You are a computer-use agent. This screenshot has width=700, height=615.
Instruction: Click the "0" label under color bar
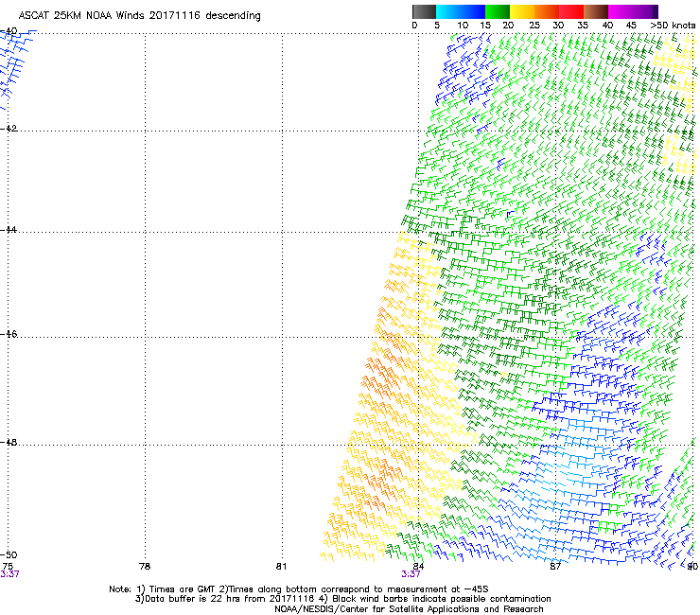(414, 26)
